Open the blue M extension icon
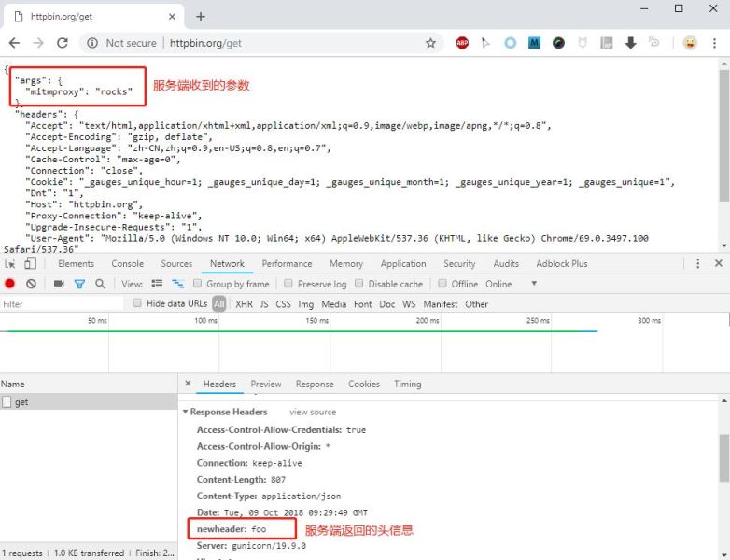The height and width of the screenshot is (560, 730). coord(535,43)
